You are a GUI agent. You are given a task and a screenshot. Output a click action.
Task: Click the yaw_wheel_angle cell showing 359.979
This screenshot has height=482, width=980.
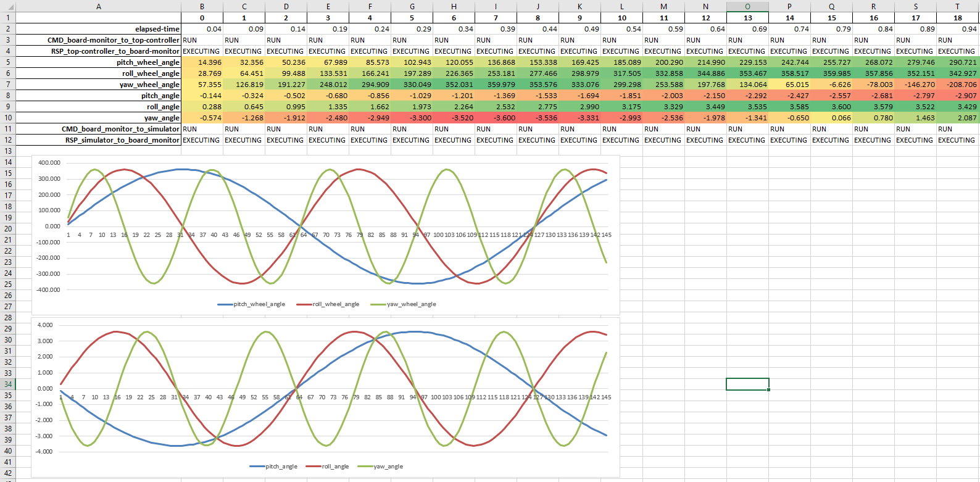coord(496,85)
